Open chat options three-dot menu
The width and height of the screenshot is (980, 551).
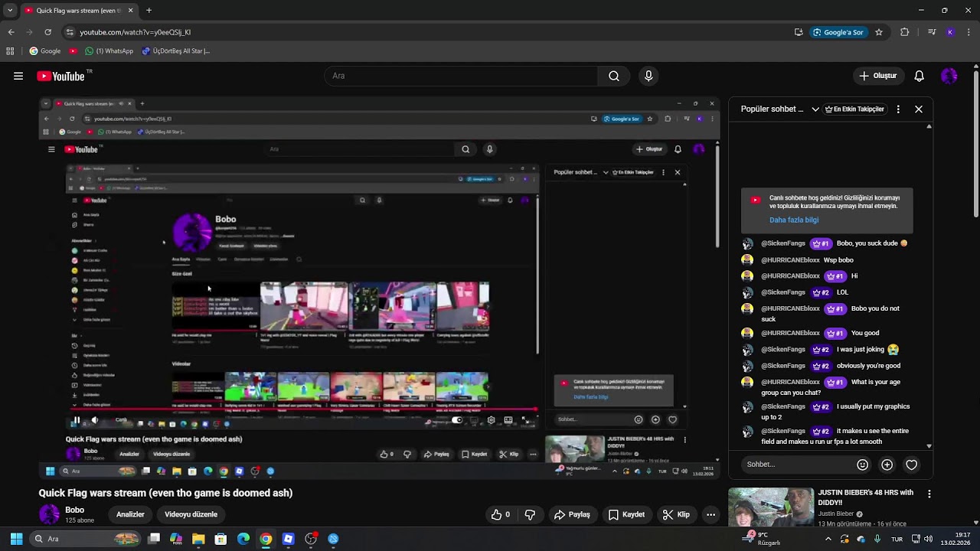pos(898,109)
